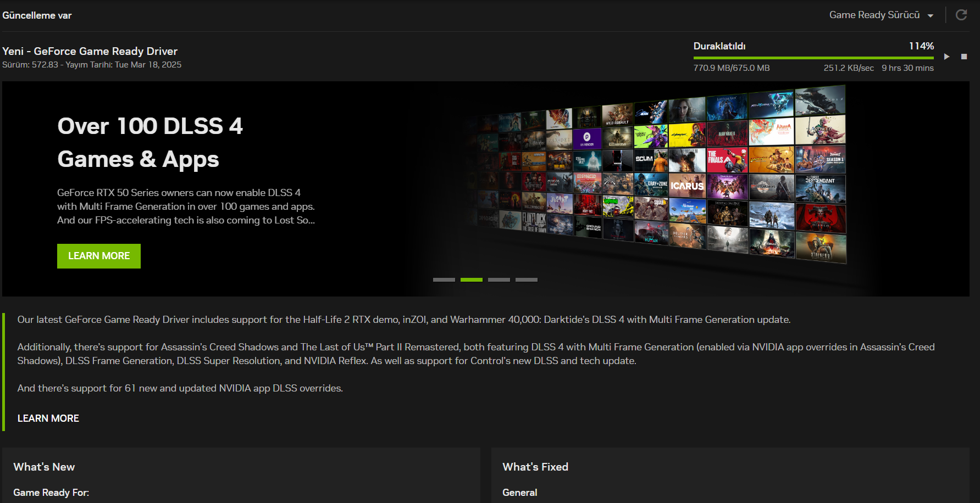Screen dimensions: 980x503
Task: Click the "Duraklatıldı" download status
Action: (719, 46)
